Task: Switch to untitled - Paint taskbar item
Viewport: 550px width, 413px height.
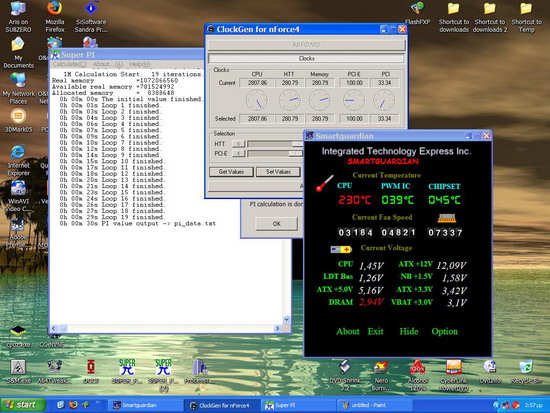Action: click(x=374, y=405)
